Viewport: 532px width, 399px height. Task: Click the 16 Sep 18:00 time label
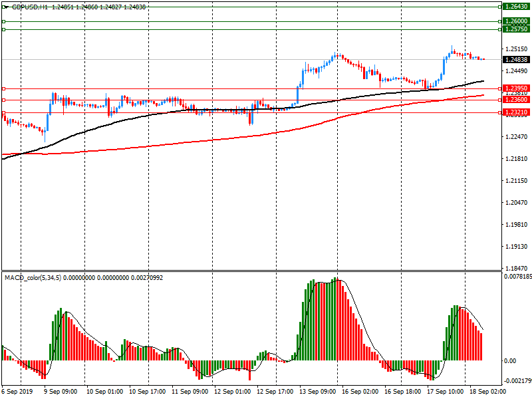[403, 392]
